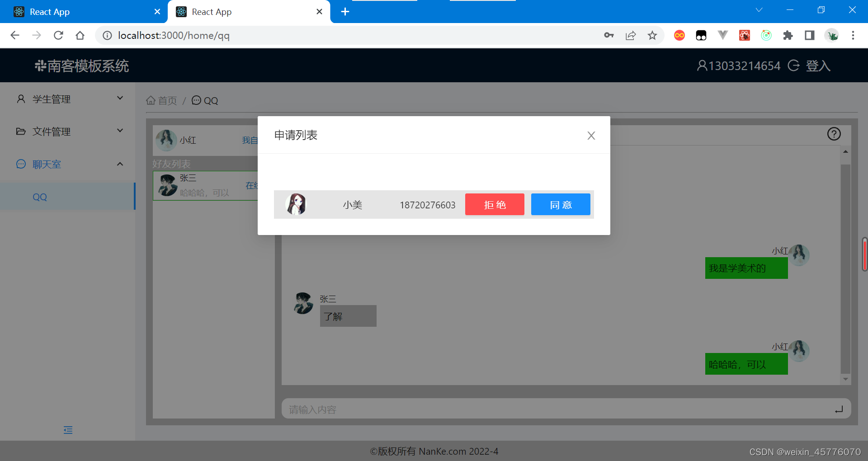Image resolution: width=868 pixels, height=461 pixels.
Task: Click the chat scrollbar down arrow
Action: [x=845, y=379]
